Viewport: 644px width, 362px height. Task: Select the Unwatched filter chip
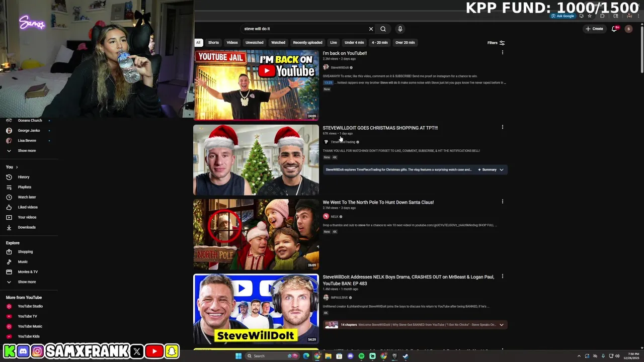tap(254, 43)
